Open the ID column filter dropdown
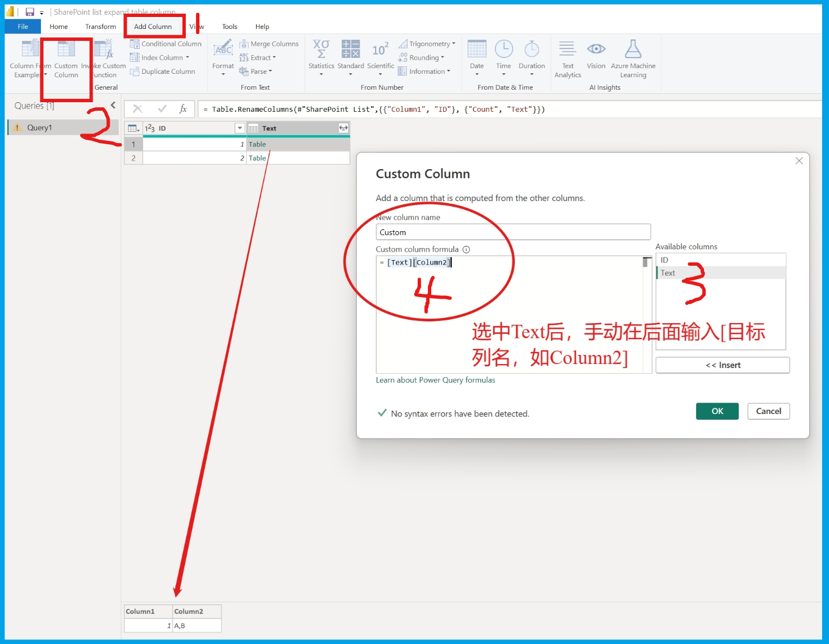This screenshot has width=829, height=644. coord(240,128)
